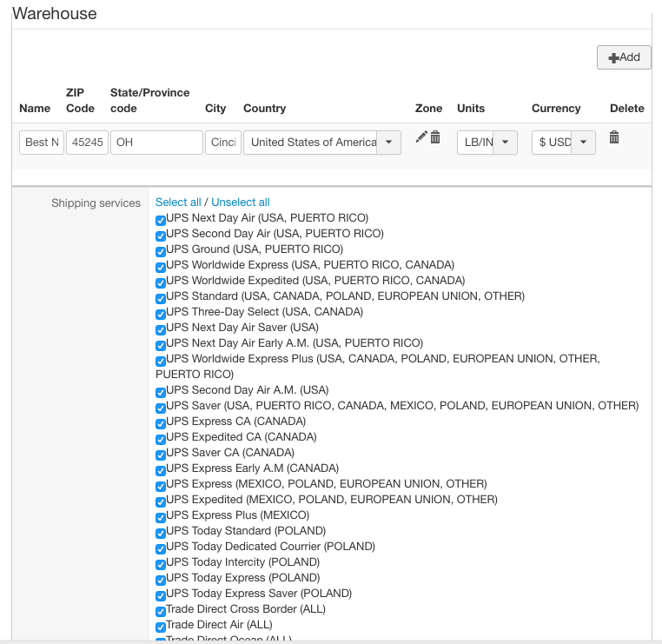The image size is (662, 644).
Task: Click the Warehouse heading
Action: [x=55, y=14]
